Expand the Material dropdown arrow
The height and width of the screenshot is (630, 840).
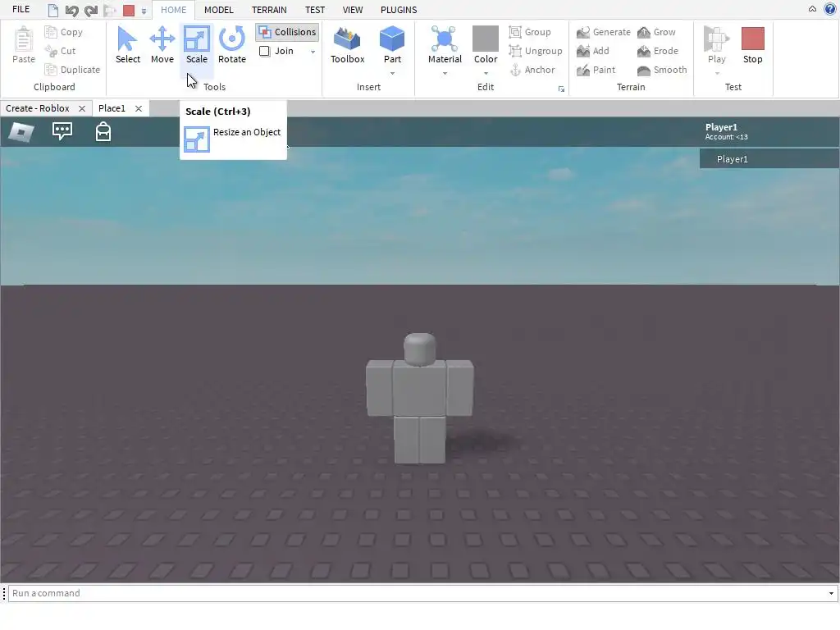[x=445, y=73]
